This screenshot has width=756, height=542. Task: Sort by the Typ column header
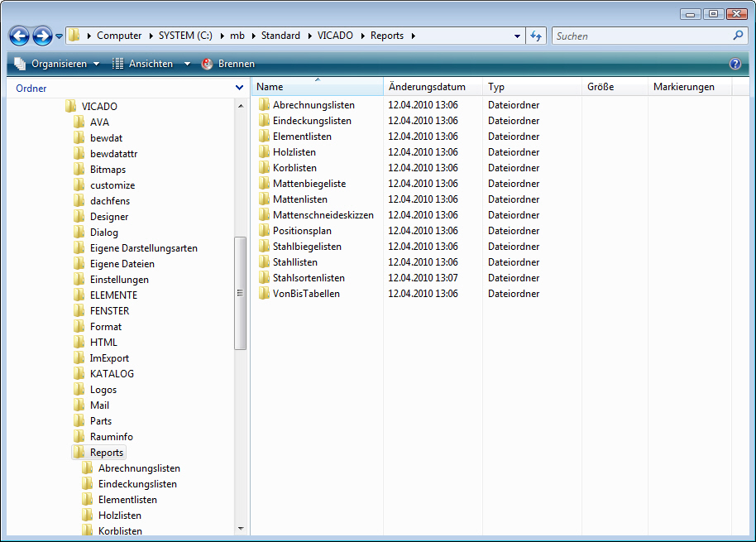(533, 87)
